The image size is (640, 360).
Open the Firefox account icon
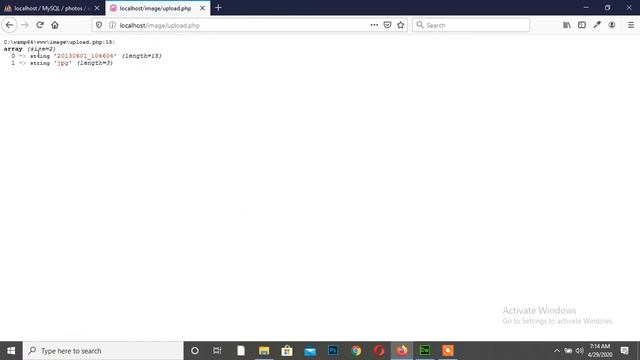pyautogui.click(x=611, y=25)
